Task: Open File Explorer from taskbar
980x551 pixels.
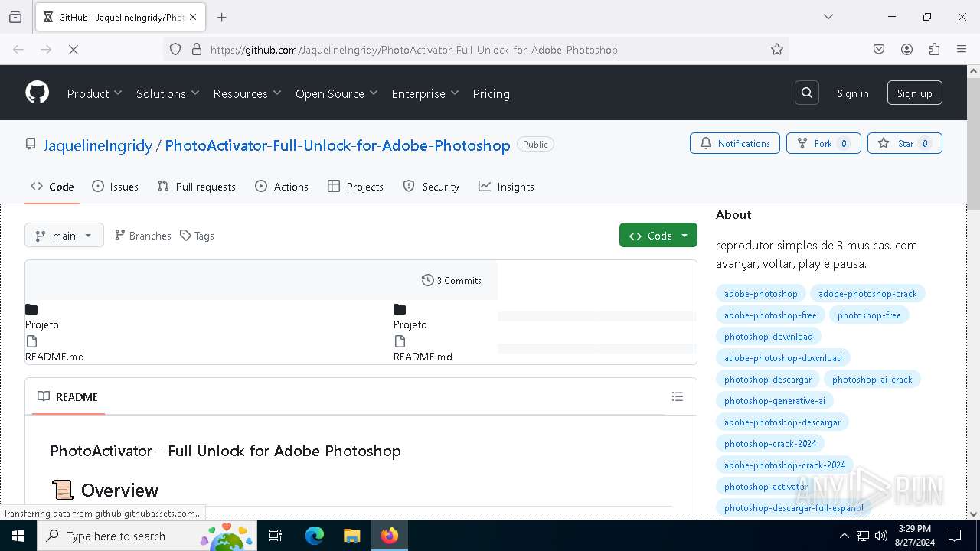Action: [x=351, y=536]
